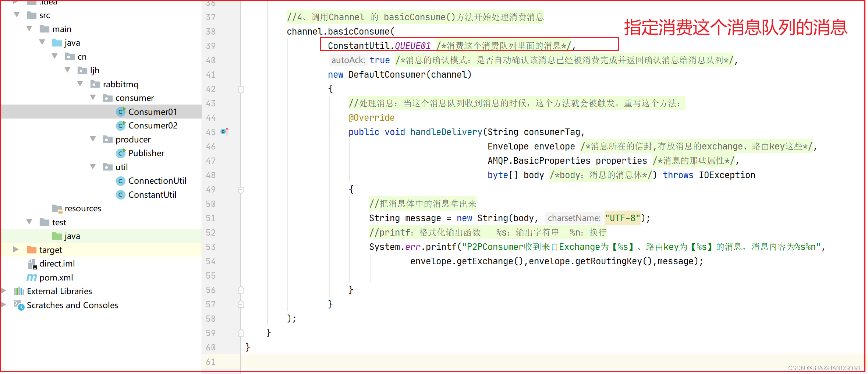The image size is (868, 374).
Task: Select pom.xml in the project tree
Action: pyautogui.click(x=56, y=278)
